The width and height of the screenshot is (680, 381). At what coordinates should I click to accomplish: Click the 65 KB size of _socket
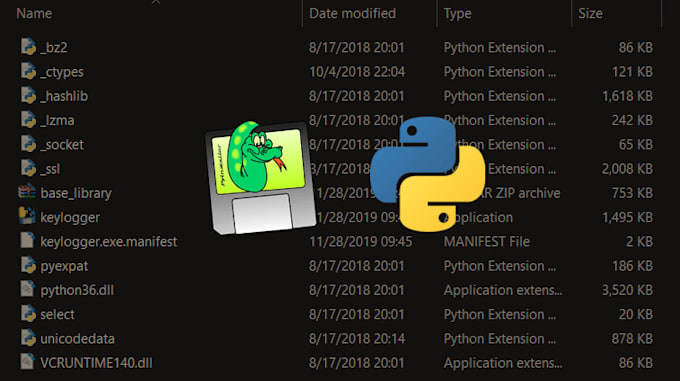pos(636,144)
